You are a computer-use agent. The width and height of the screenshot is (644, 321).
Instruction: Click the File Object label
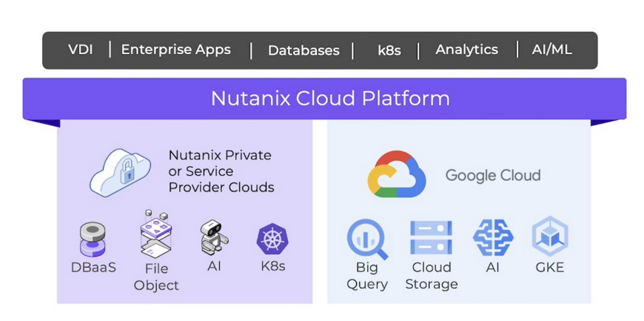(x=156, y=277)
